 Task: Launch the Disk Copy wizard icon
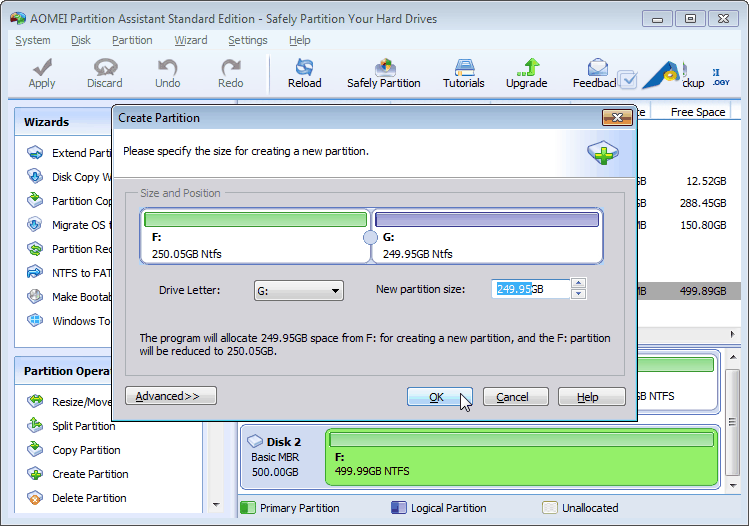coord(35,177)
